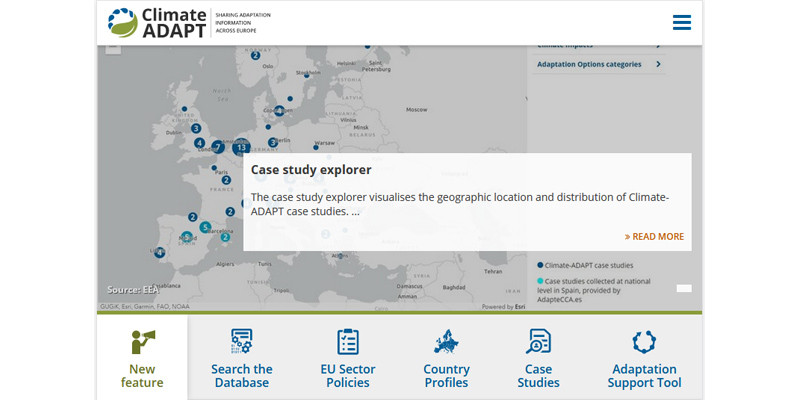Screen dimensions: 800x400
Task: Click the white carousel slide indicator
Action: coord(684,288)
